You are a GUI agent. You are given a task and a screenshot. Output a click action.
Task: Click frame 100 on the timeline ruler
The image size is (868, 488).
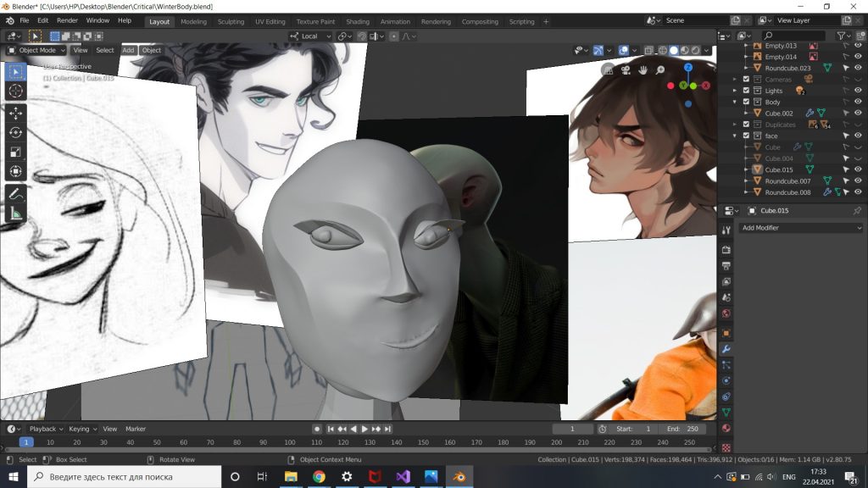pyautogui.click(x=290, y=442)
